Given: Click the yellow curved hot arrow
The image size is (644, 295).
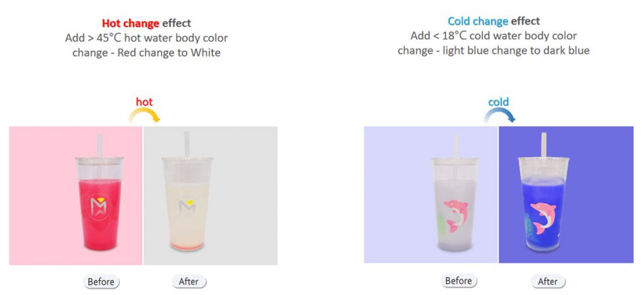Looking at the screenshot, I should pyautogui.click(x=144, y=116).
